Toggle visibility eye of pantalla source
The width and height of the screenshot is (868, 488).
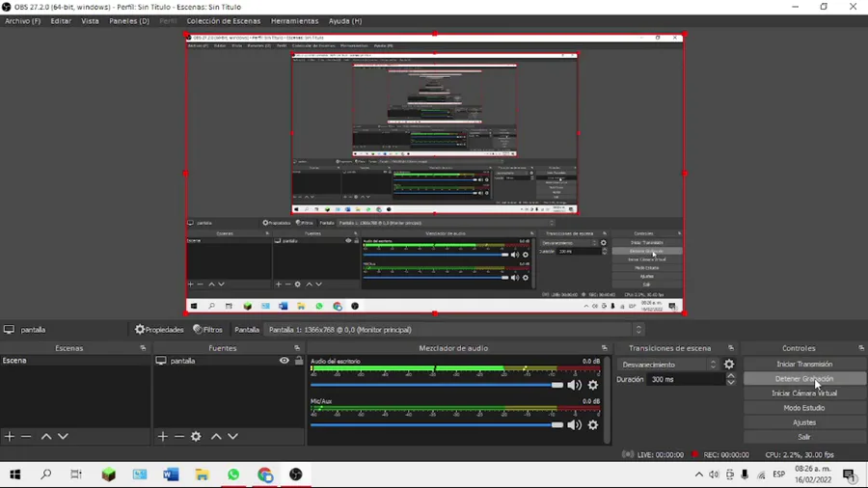pos(284,361)
